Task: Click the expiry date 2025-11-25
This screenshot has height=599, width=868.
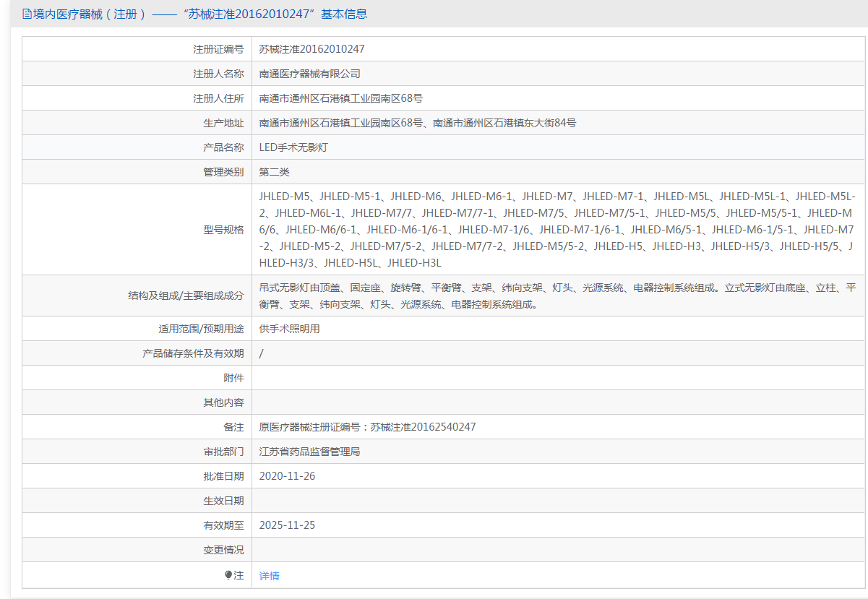Action: [x=287, y=525]
